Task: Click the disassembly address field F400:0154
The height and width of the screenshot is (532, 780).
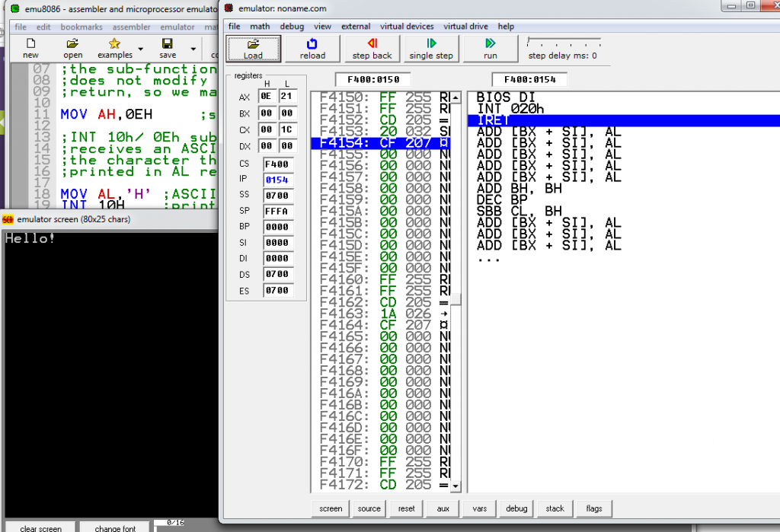Action: (529, 80)
